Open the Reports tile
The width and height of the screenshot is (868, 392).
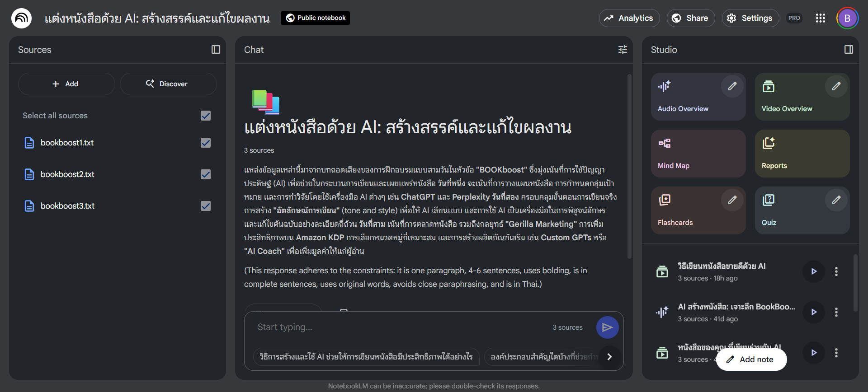(802, 154)
